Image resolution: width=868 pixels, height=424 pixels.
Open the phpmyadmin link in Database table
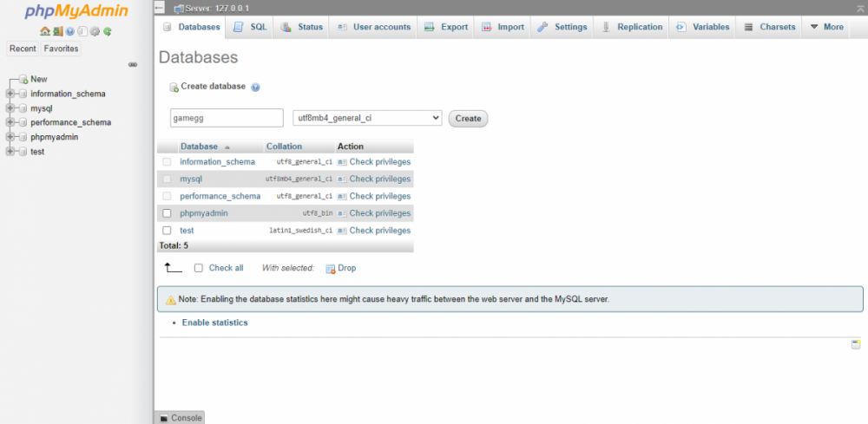point(204,213)
